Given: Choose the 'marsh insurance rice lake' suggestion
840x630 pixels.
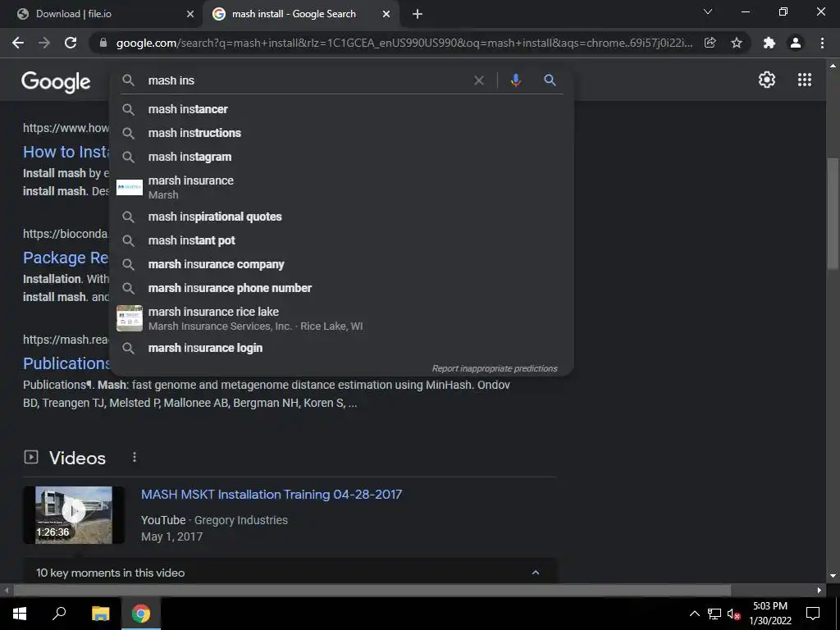Looking at the screenshot, I should coord(341,318).
